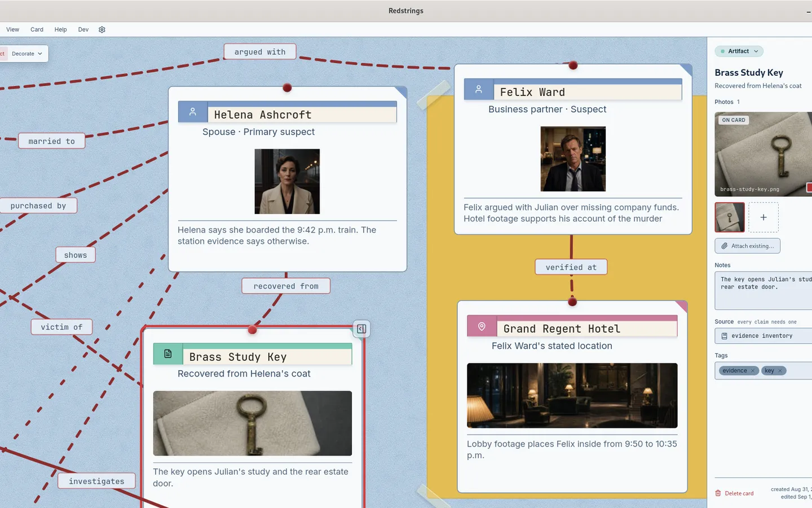The image size is (812, 508).
Task: Click the red pin atop Felix Ward card
Action: [x=573, y=65]
